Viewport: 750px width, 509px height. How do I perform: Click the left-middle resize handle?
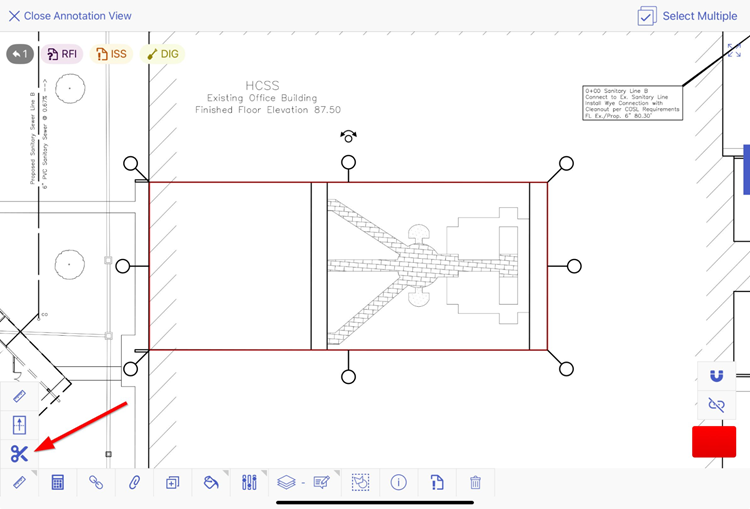[x=123, y=266]
